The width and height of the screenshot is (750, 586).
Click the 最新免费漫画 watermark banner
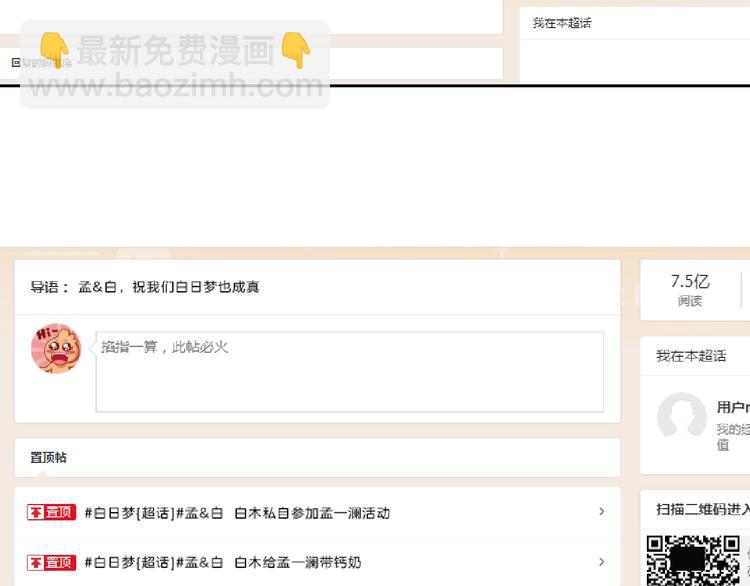point(175,50)
